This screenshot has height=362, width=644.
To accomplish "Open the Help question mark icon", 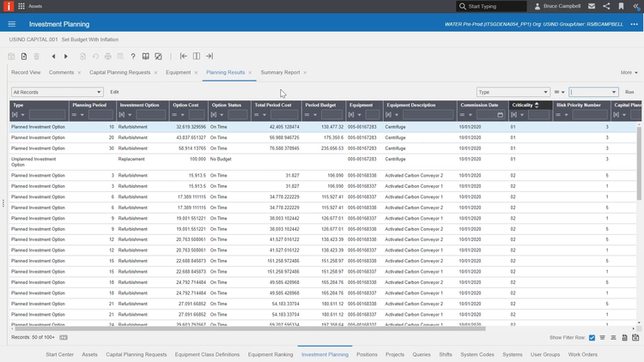I will [x=132, y=57].
